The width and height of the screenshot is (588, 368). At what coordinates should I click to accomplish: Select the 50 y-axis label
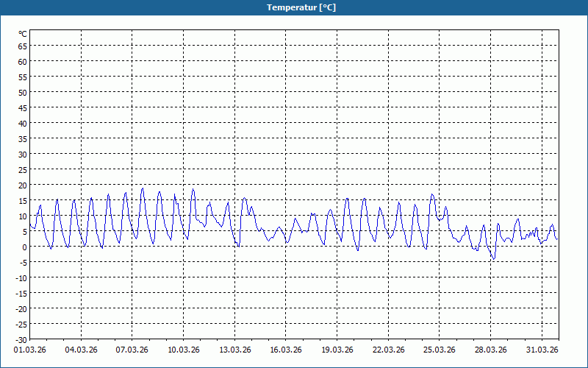pyautogui.click(x=23, y=93)
